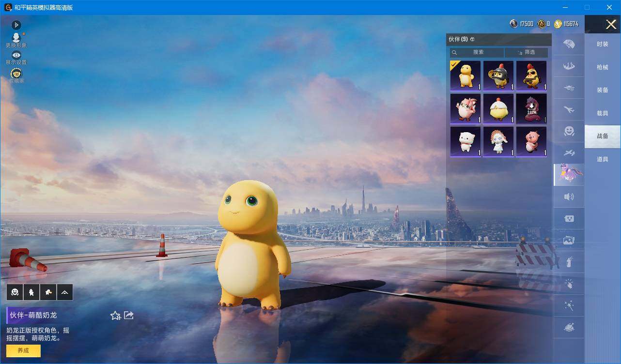Expand the top-left arrow circle button
This screenshot has width=621, height=364.
tap(16, 25)
